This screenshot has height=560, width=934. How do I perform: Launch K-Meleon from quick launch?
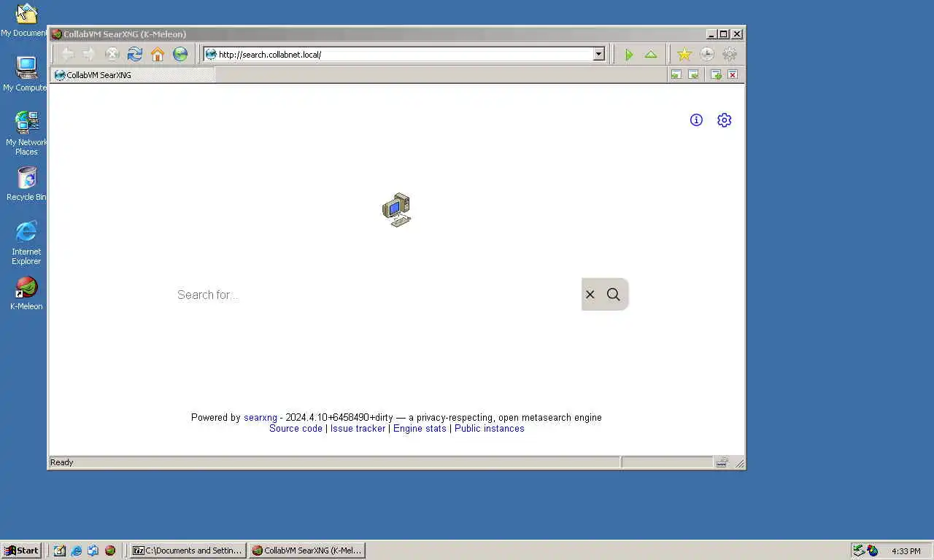tap(109, 551)
